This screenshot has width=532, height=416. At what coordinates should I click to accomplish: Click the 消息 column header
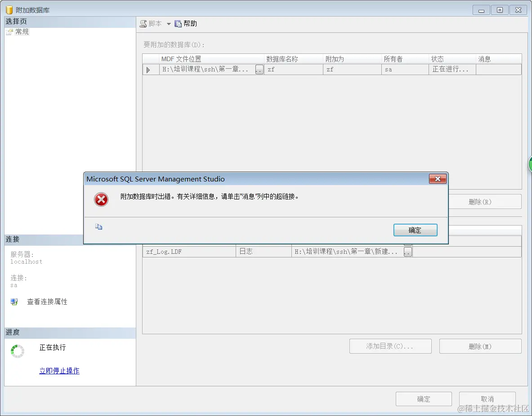point(499,59)
